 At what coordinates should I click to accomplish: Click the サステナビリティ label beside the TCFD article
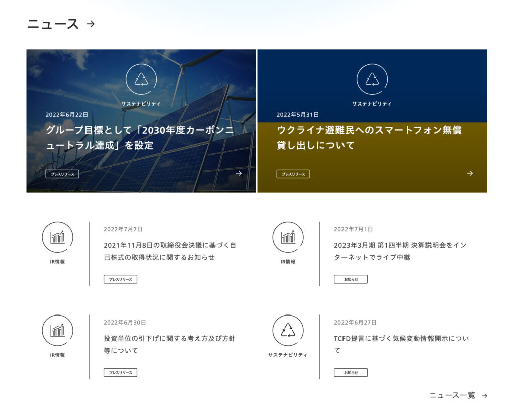288,355
